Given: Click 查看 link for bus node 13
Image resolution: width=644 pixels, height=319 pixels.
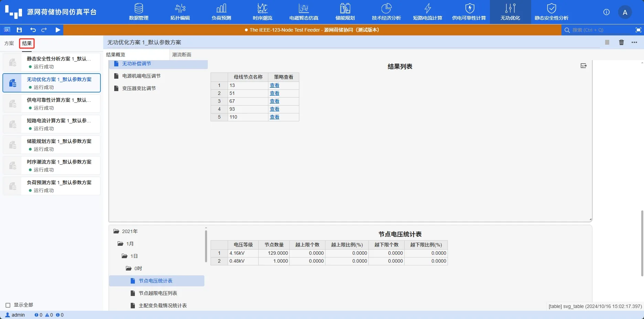Looking at the screenshot, I should point(275,85).
